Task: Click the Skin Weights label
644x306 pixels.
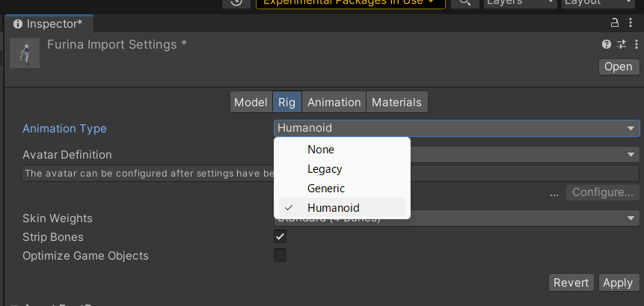Action: (58, 218)
